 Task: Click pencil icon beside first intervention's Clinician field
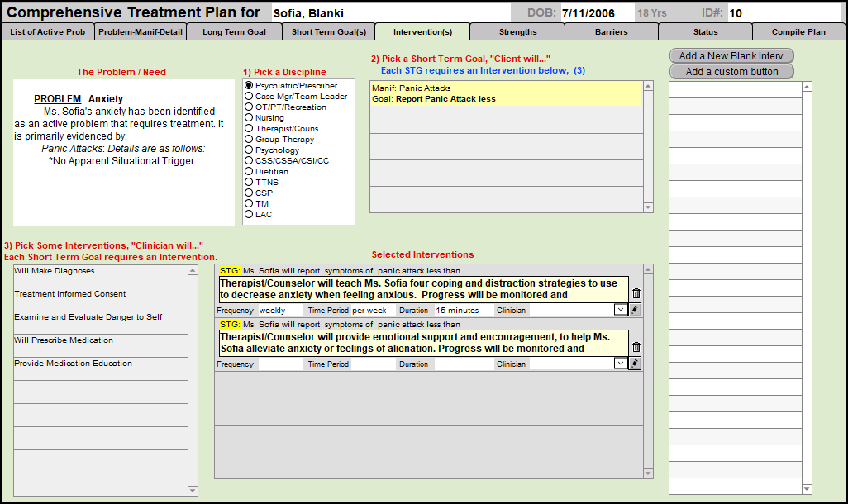point(635,310)
